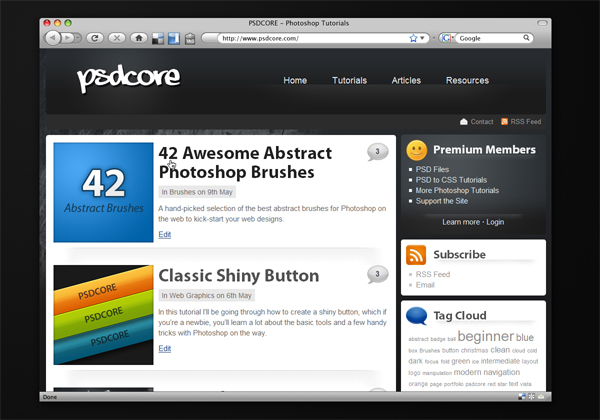
Task: Click the blue Tag Cloud speech bubble icon
Action: pyautogui.click(x=416, y=316)
